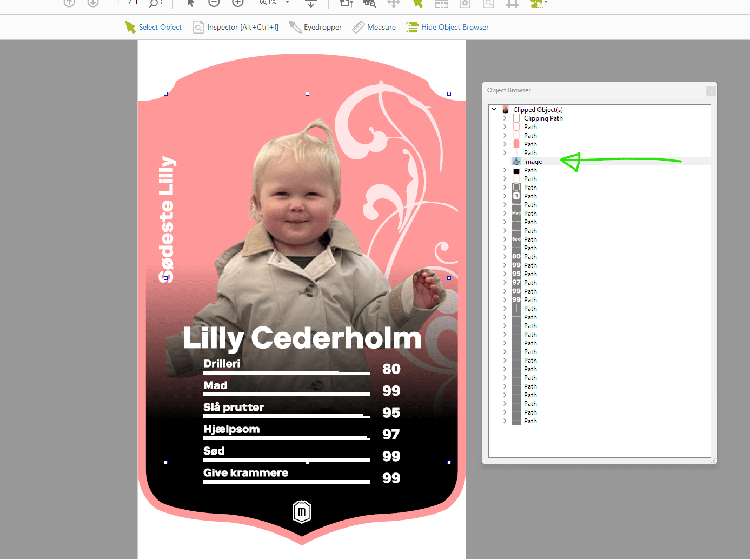Expand the black-thumbnail Path node
Viewport: 750px width, 560px height.
coord(505,170)
